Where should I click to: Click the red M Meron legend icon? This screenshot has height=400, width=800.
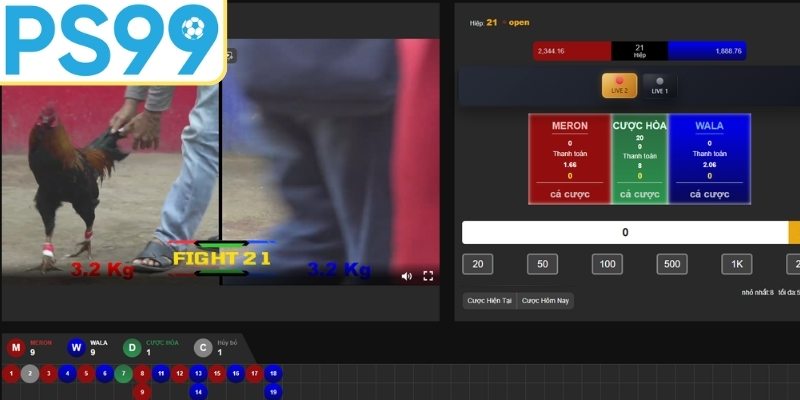tap(16, 348)
